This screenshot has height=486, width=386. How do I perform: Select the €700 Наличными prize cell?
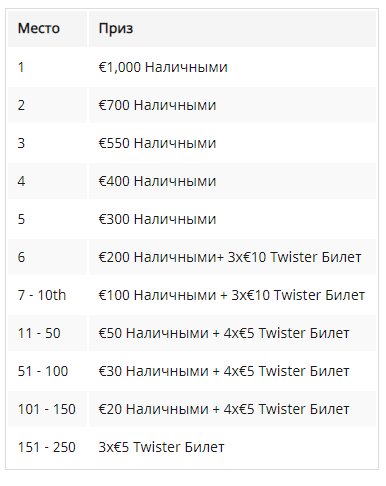pos(232,105)
